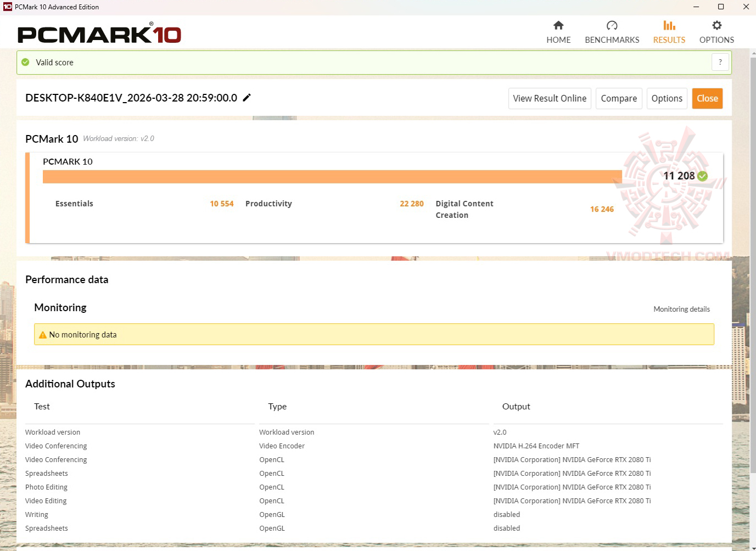Select the Productivity label
Image resolution: width=756 pixels, height=551 pixels.
click(x=268, y=204)
